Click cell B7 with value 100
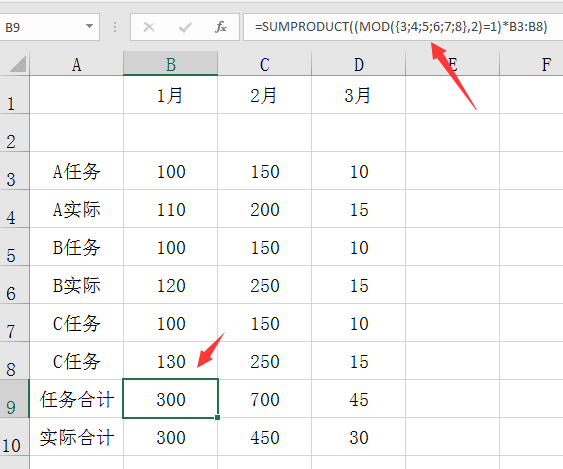This screenshot has height=469, width=563. [171, 323]
